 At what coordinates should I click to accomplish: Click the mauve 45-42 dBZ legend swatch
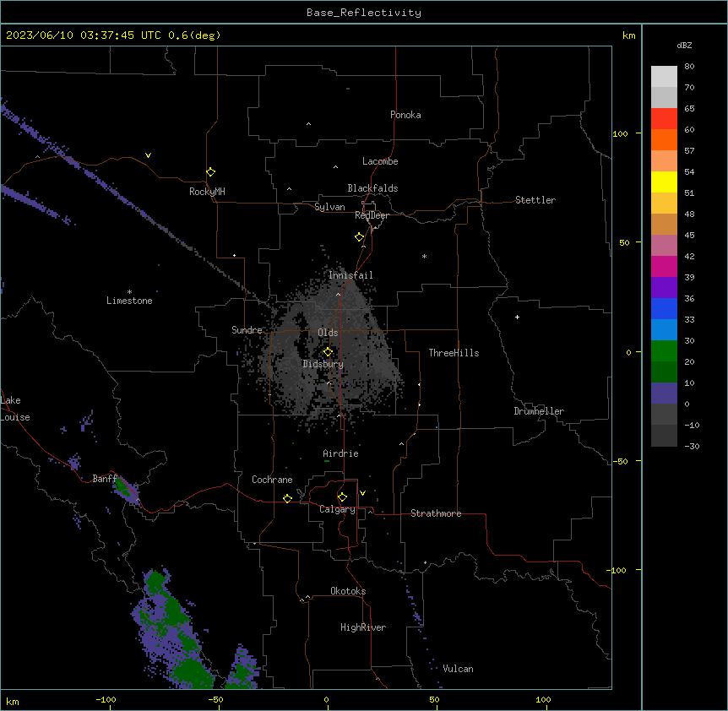click(x=664, y=246)
